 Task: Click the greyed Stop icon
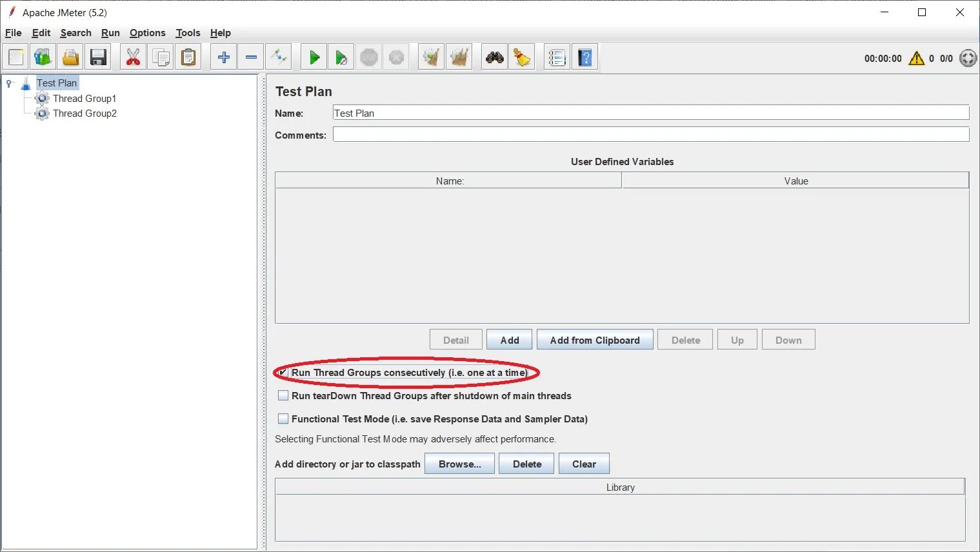coord(369,57)
